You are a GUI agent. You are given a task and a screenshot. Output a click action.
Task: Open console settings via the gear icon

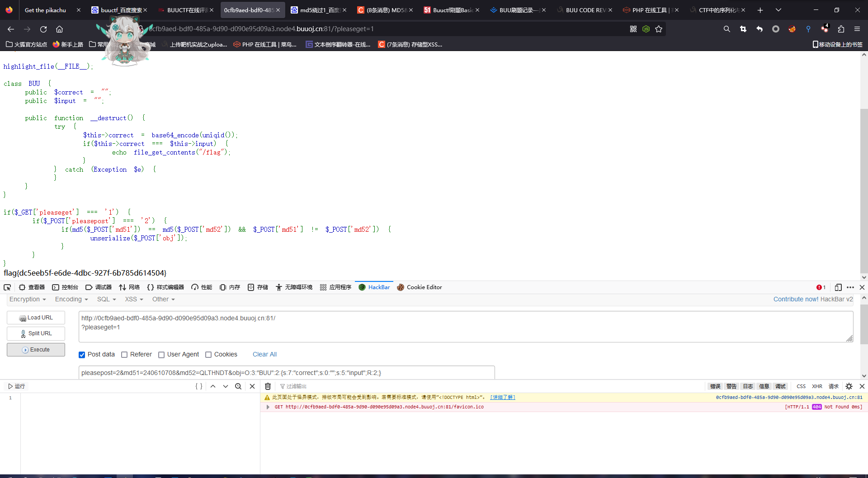coord(849,386)
